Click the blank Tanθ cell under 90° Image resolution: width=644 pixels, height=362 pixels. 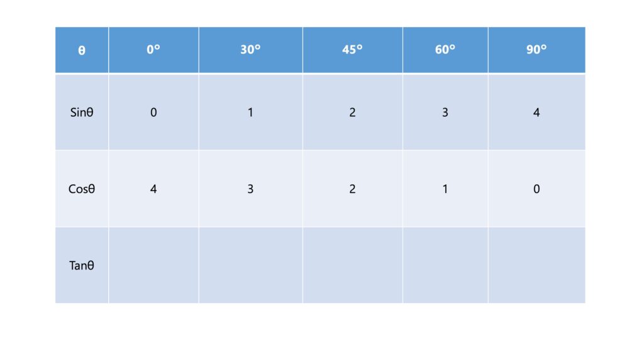click(536, 265)
